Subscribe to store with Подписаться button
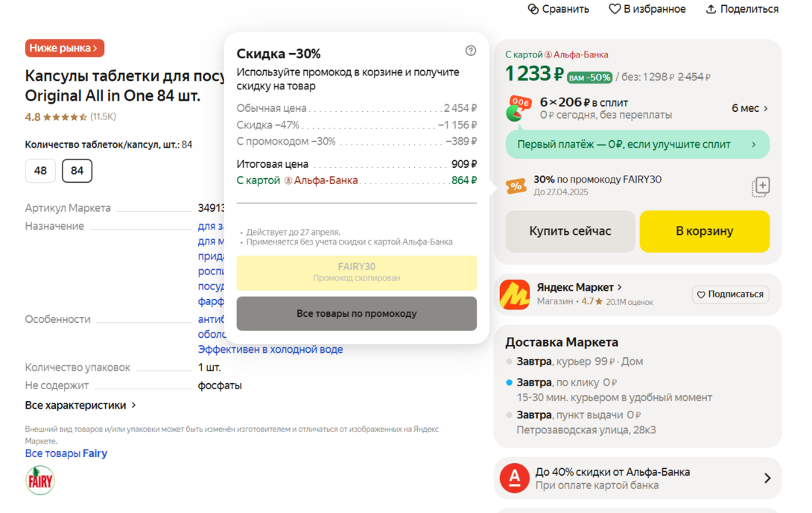Screen dimensions: 812x513 pyautogui.click(x=730, y=295)
